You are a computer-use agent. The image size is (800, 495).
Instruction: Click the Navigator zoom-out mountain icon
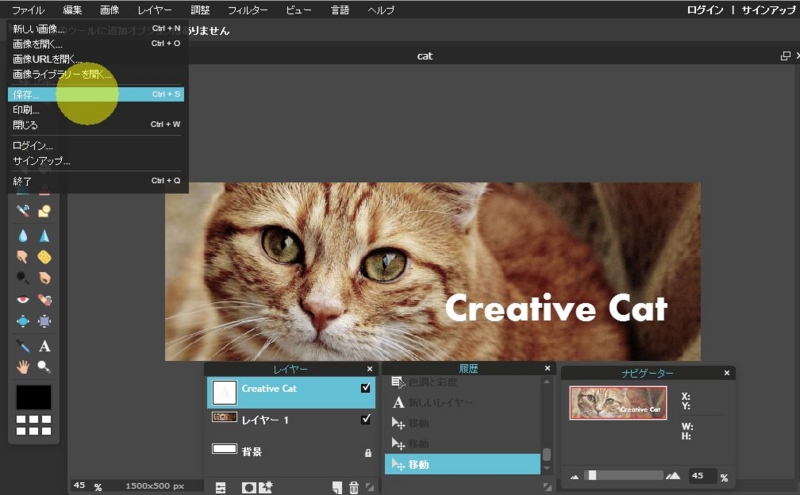[574, 477]
